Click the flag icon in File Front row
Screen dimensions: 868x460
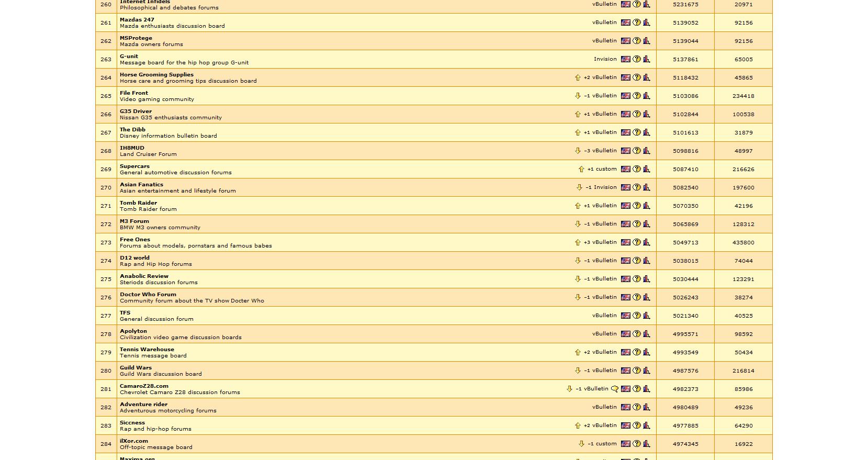coord(625,96)
